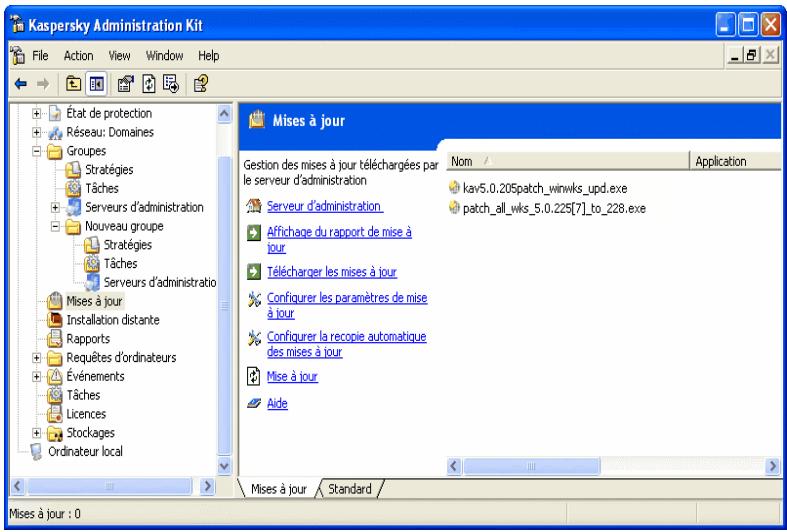Click file list horizontal scroll right arrow
The image size is (787, 532).
(773, 466)
